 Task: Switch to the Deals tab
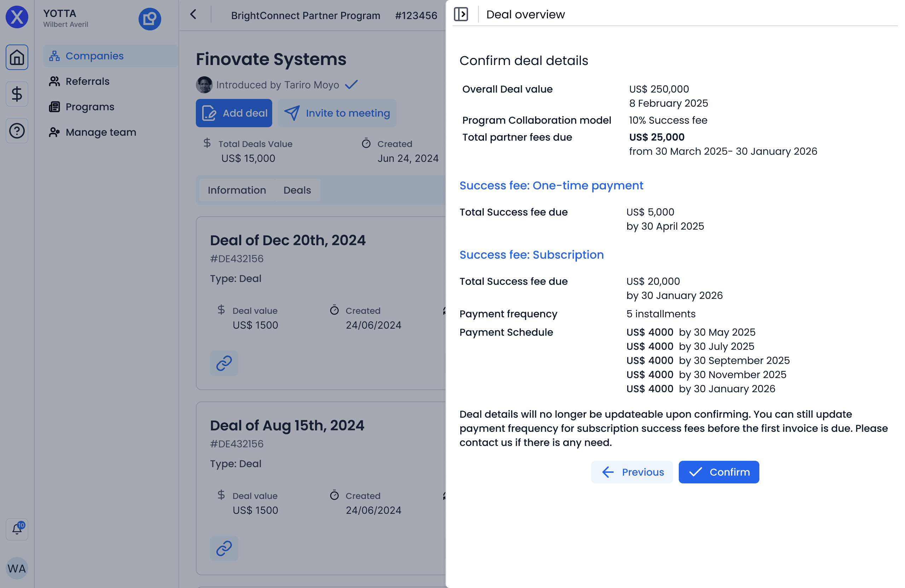[297, 190]
